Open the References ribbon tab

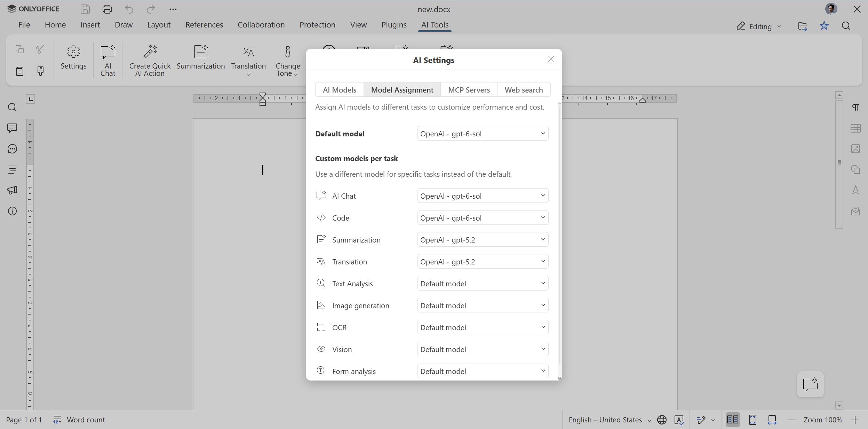click(x=204, y=25)
